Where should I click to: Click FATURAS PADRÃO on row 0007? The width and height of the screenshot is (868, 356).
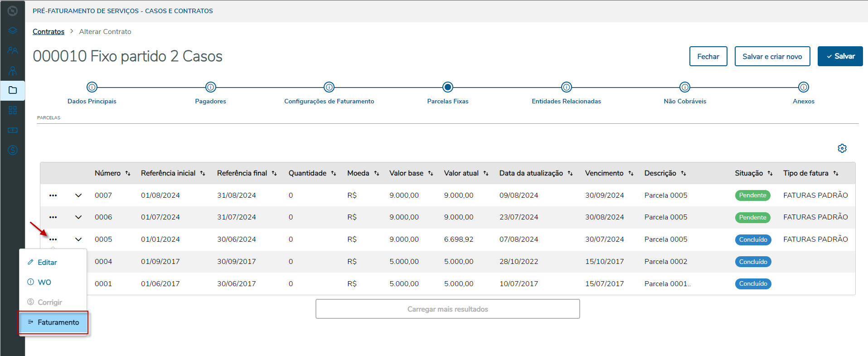point(815,195)
